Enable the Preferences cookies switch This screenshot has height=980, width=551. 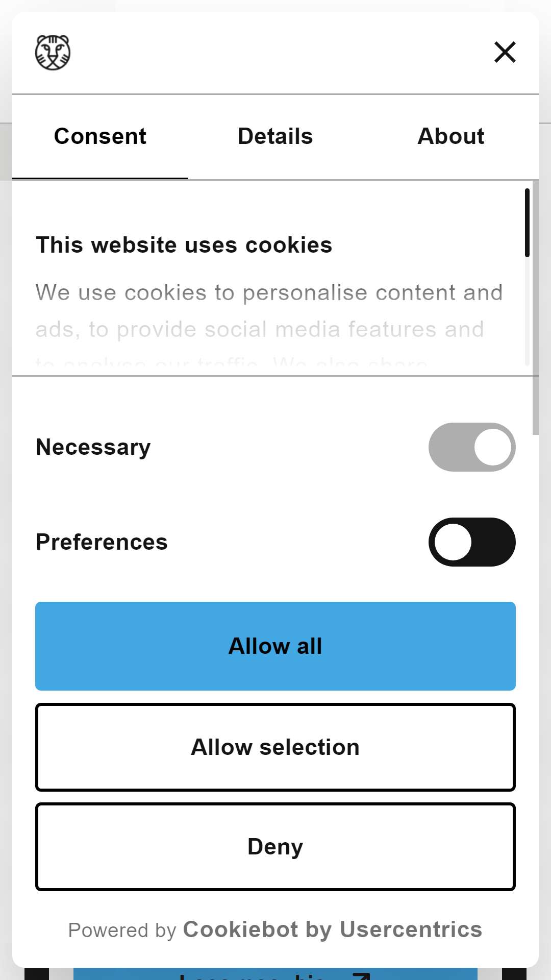pos(472,542)
